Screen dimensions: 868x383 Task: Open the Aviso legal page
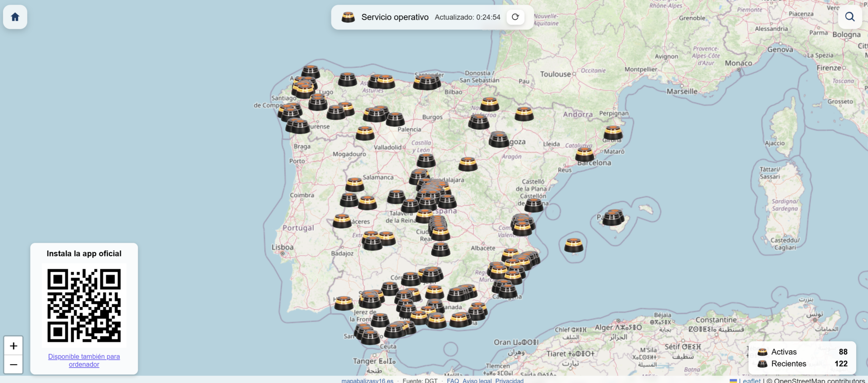point(477,380)
